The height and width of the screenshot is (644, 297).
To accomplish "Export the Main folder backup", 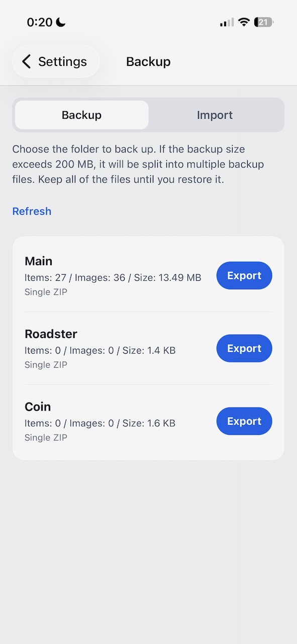I will click(244, 275).
